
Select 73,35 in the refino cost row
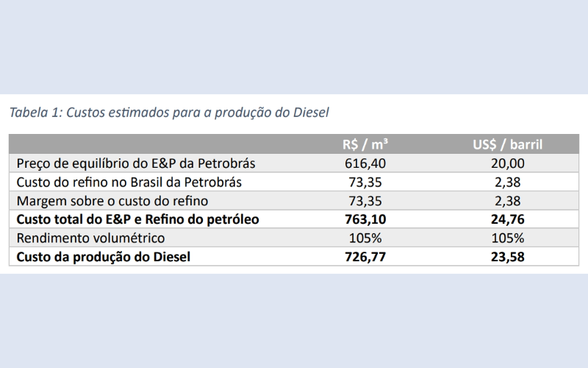[365, 182]
